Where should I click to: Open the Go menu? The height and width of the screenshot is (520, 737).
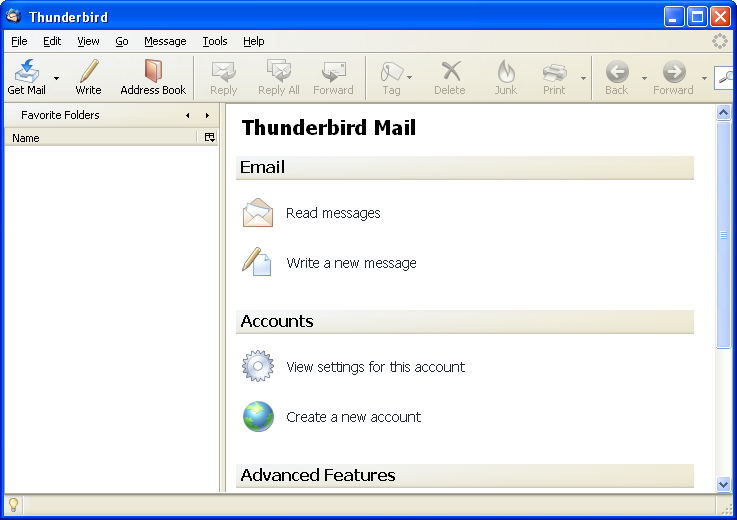(x=122, y=41)
